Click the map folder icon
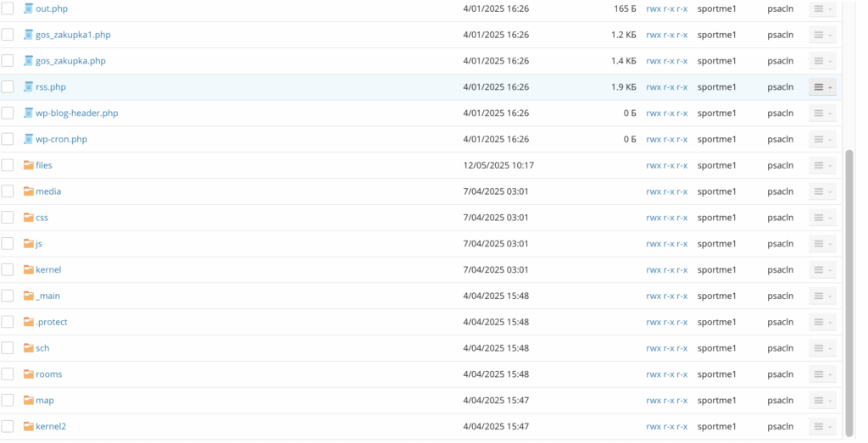This screenshot has height=443, width=868. [x=29, y=400]
